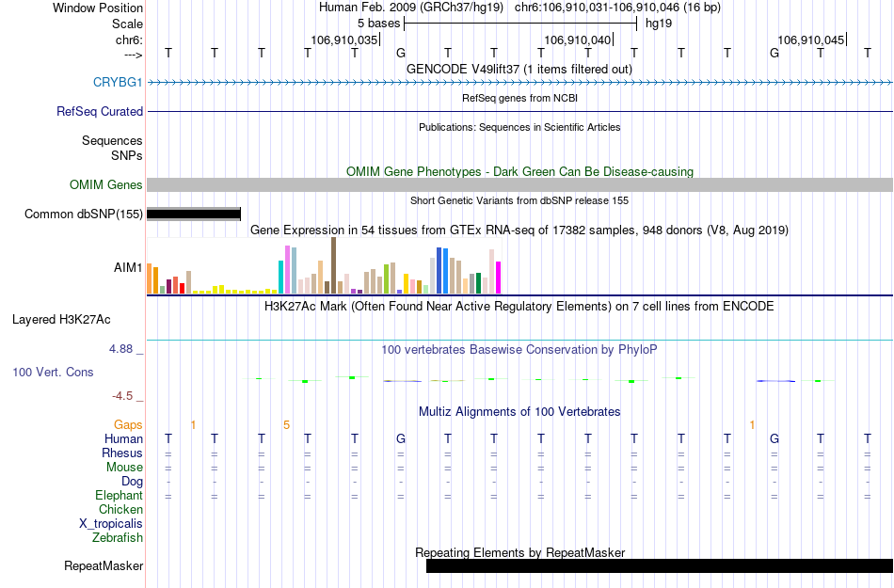Click the OMIM Gene Phenotypes green title
The height and width of the screenshot is (588, 894).
click(x=519, y=171)
